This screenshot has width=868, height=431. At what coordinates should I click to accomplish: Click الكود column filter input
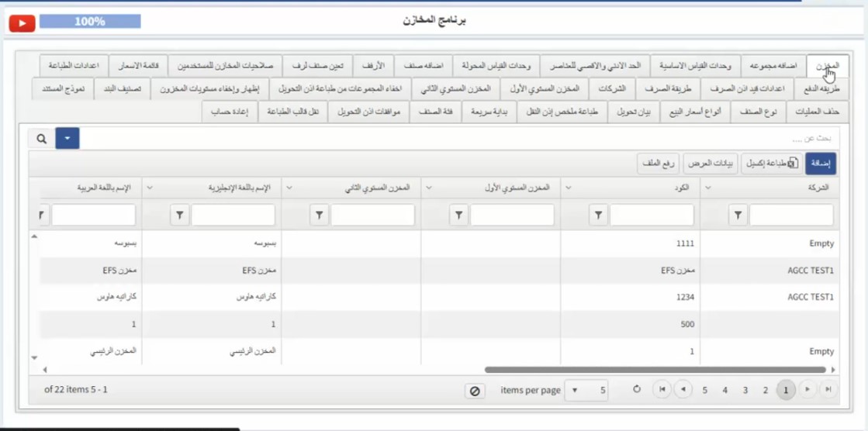(x=652, y=215)
